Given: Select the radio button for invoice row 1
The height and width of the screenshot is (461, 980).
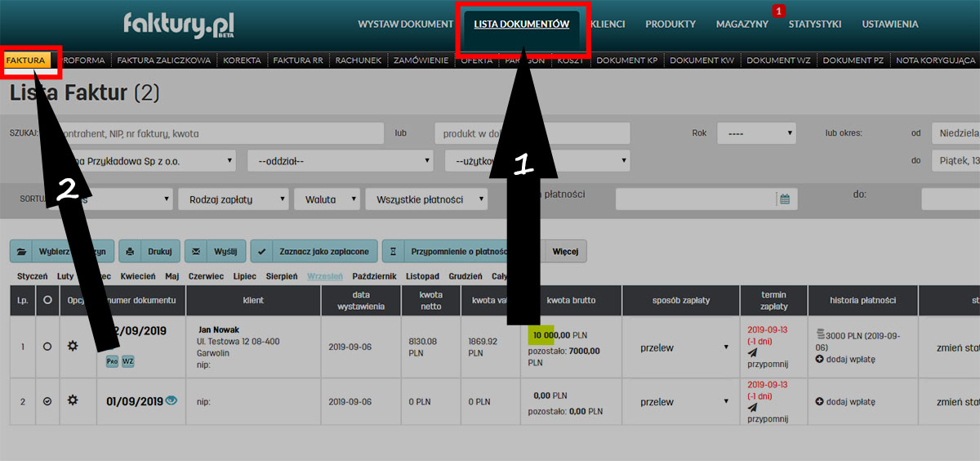Looking at the screenshot, I should (x=47, y=347).
